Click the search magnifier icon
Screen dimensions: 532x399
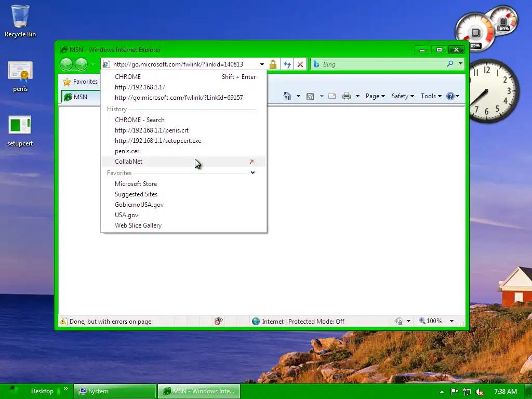pyautogui.click(x=450, y=63)
